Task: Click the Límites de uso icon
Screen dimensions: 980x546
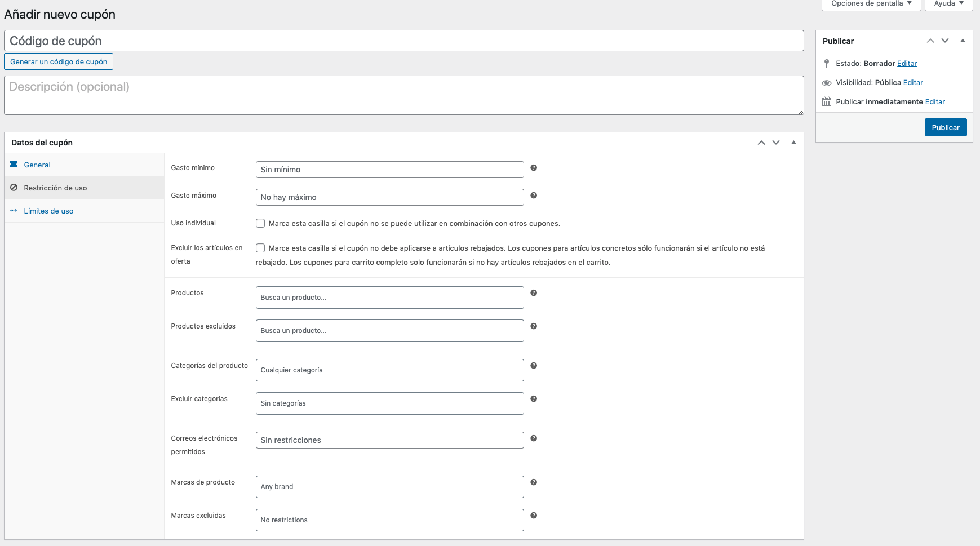Action: pyautogui.click(x=14, y=211)
